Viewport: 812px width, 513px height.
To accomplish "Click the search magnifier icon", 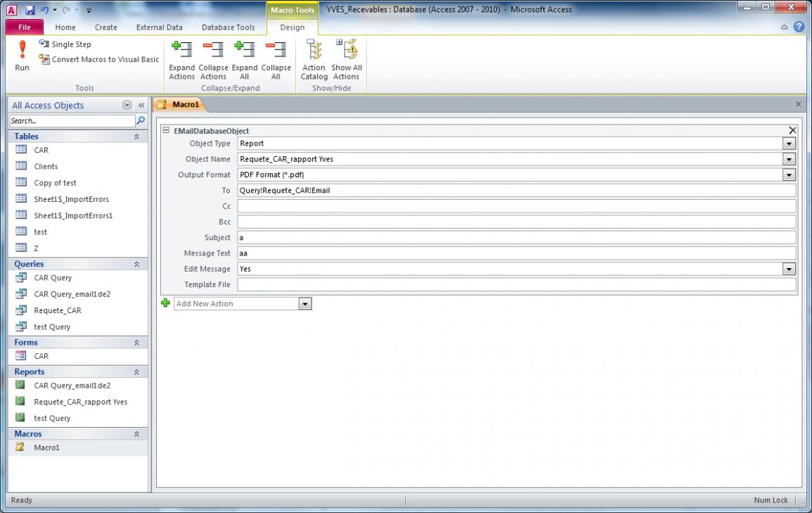I will pos(141,121).
